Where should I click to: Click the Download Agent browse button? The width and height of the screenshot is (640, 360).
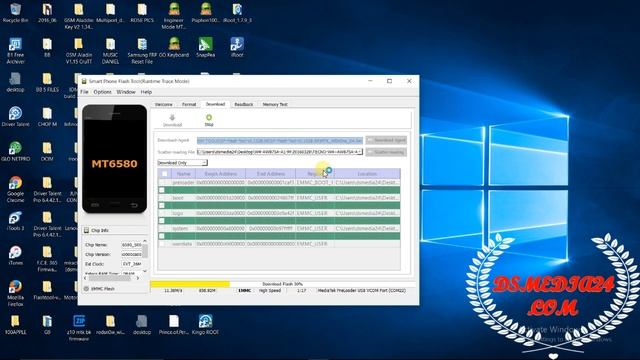386,140
